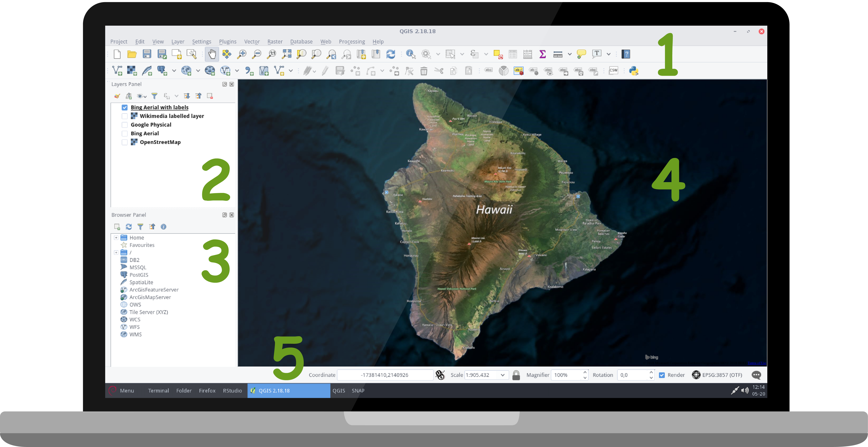Open the Python console icon
The image size is (868, 447).
[633, 71]
